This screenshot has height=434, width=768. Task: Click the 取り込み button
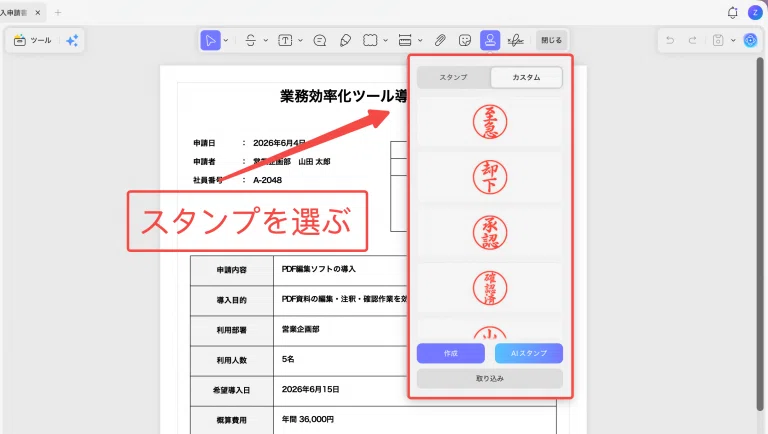coord(490,379)
